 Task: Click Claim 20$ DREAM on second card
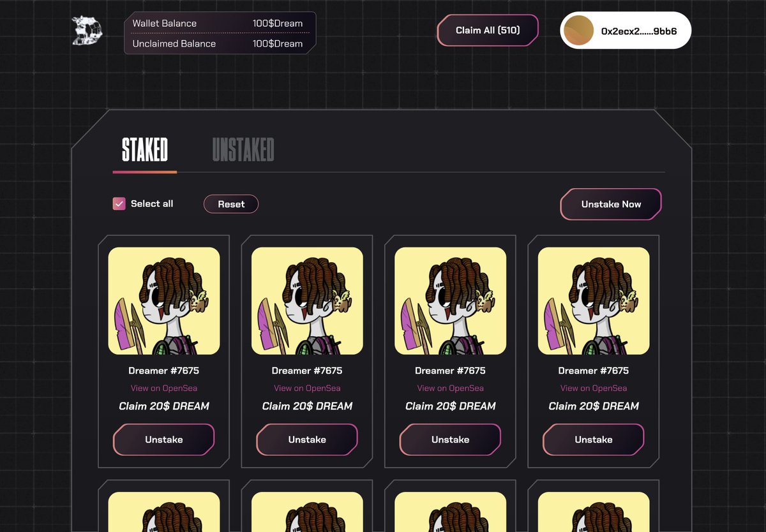[307, 406]
